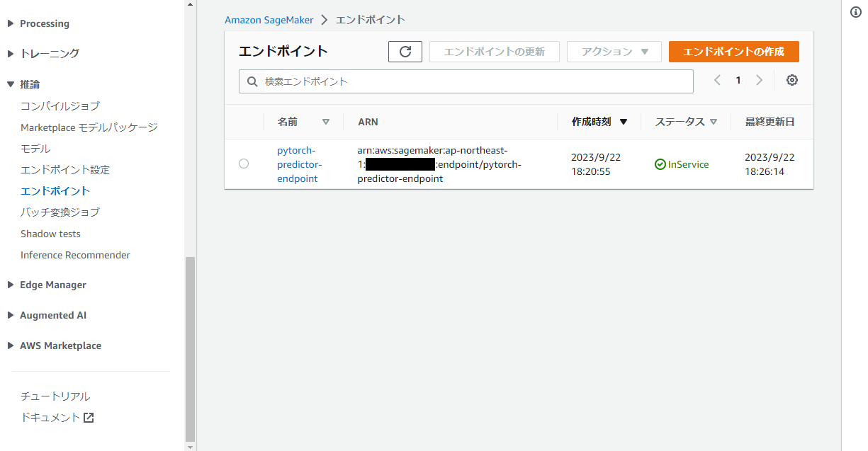Screen dimensions: 868x451
Task: Click the search magnifier in the endpoint search bar
Action: [x=252, y=81]
